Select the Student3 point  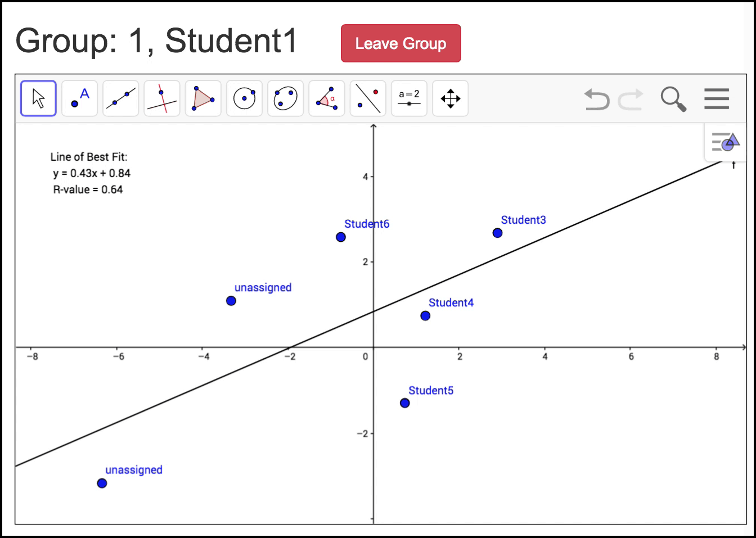click(x=497, y=233)
